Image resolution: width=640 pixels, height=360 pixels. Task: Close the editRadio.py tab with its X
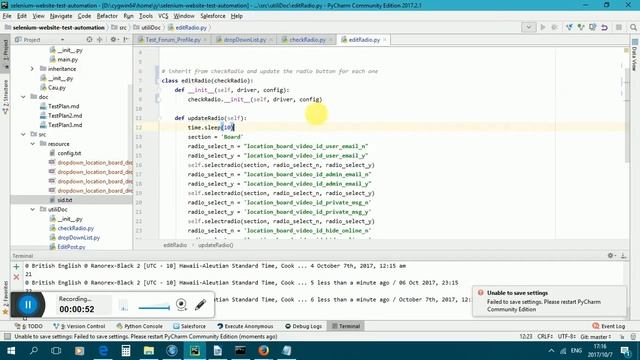[x=384, y=40]
